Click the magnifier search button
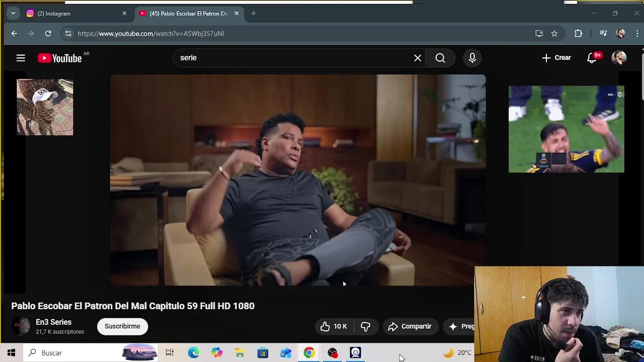 [x=440, y=58]
